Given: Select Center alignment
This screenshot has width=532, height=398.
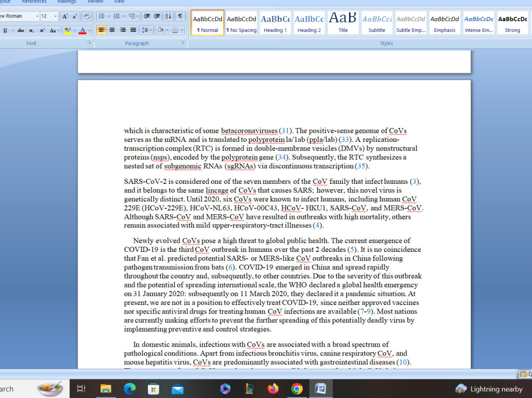Looking at the screenshot, I should click(112, 30).
